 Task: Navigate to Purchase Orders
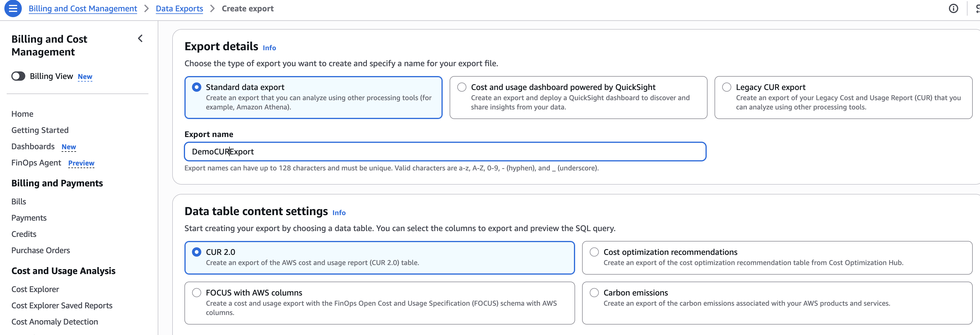point(41,250)
